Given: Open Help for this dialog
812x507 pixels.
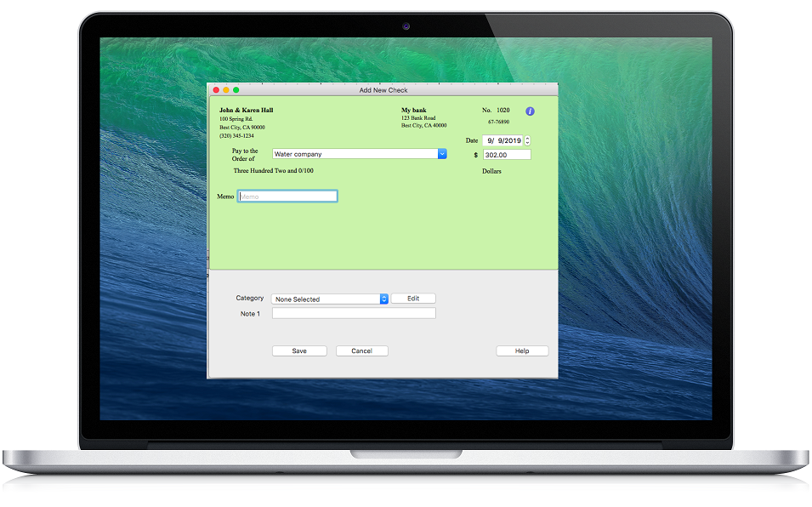Looking at the screenshot, I should (x=522, y=351).
